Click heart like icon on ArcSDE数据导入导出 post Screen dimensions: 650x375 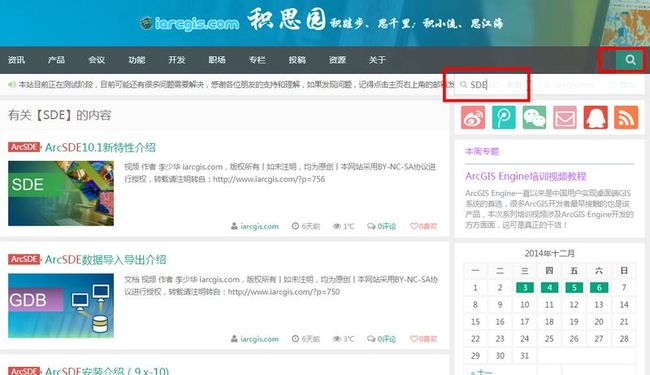tap(414, 339)
